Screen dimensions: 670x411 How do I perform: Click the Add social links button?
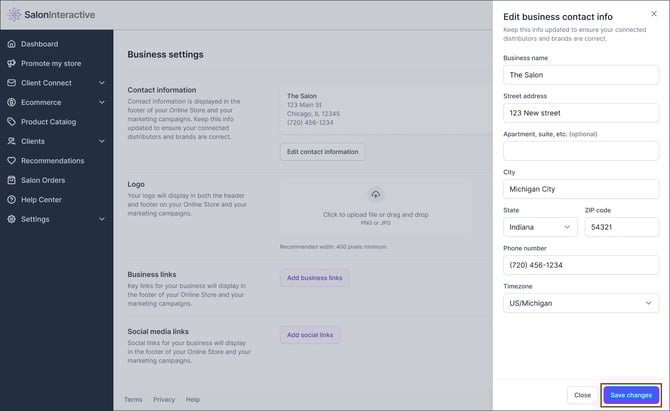coord(310,335)
